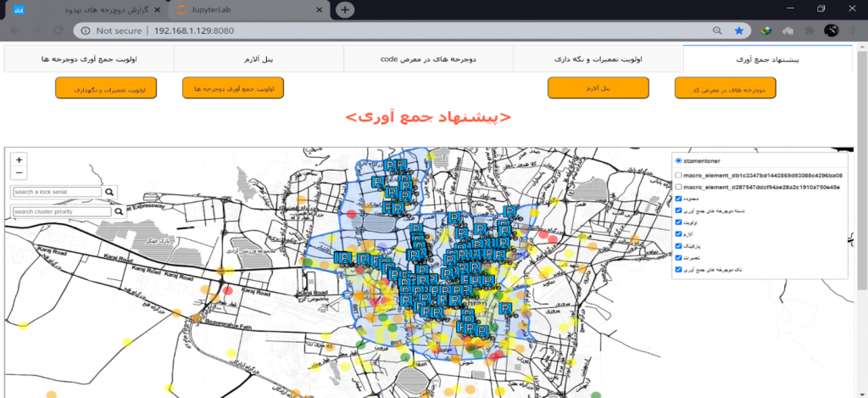
Task: Select the stamentoner base layer radio
Action: [678, 160]
